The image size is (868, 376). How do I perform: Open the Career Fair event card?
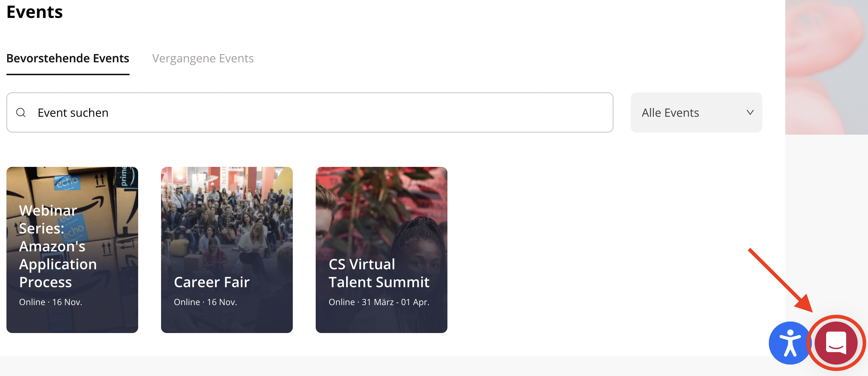[x=227, y=250]
